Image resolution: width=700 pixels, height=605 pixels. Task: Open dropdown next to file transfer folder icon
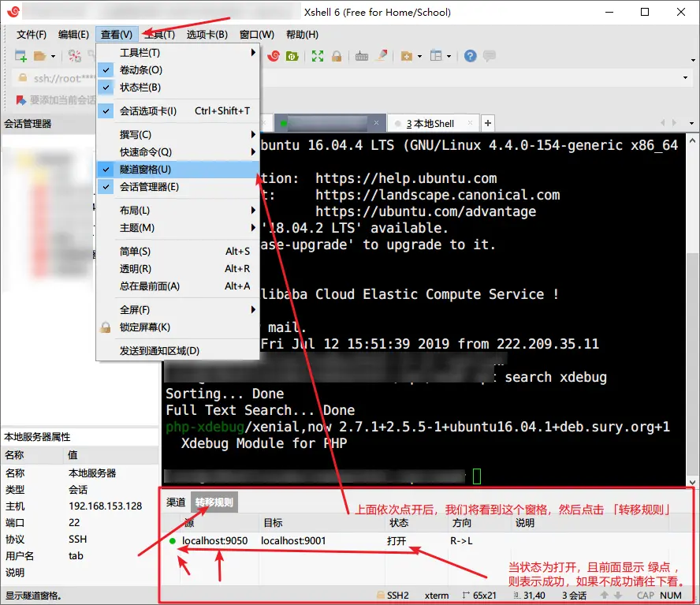419,56
